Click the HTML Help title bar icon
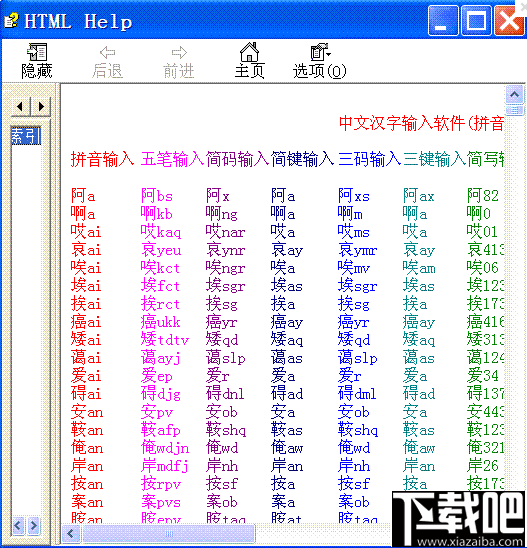Image resolution: width=527 pixels, height=548 pixels. pyautogui.click(x=11, y=20)
